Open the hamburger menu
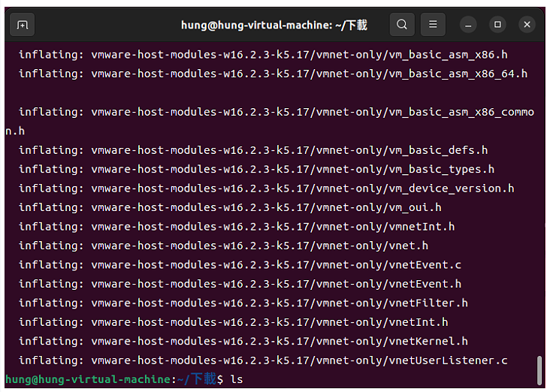 (x=433, y=25)
